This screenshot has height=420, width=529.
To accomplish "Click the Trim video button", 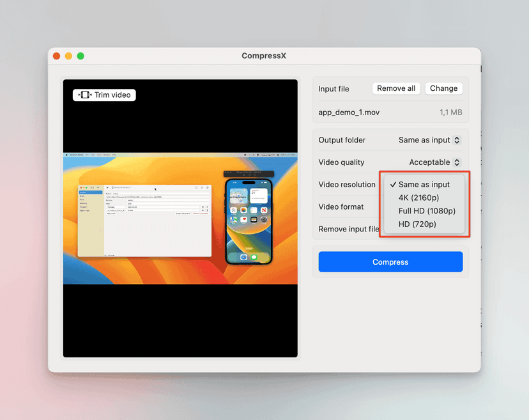I will pyautogui.click(x=103, y=95).
